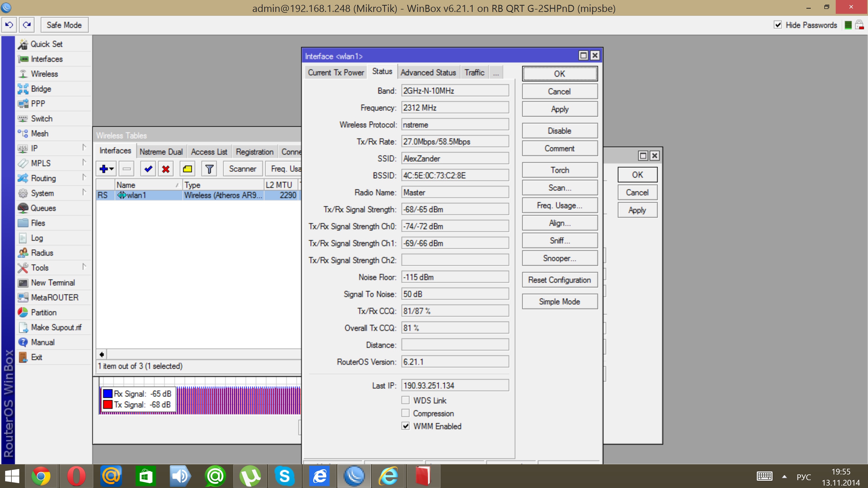The image size is (868, 488).
Task: Toggle the Compression checkbox
Action: coord(405,413)
